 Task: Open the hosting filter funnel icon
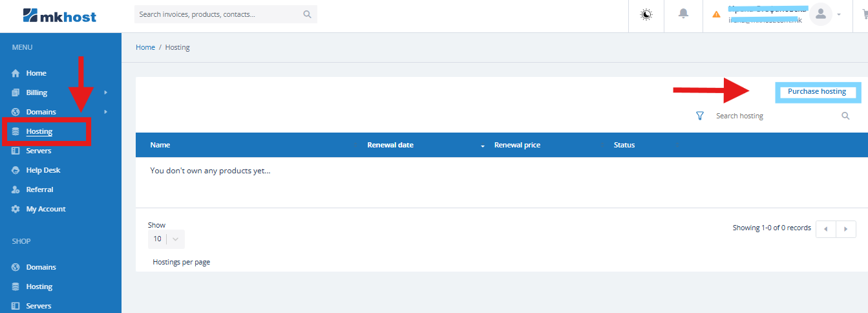pos(699,116)
